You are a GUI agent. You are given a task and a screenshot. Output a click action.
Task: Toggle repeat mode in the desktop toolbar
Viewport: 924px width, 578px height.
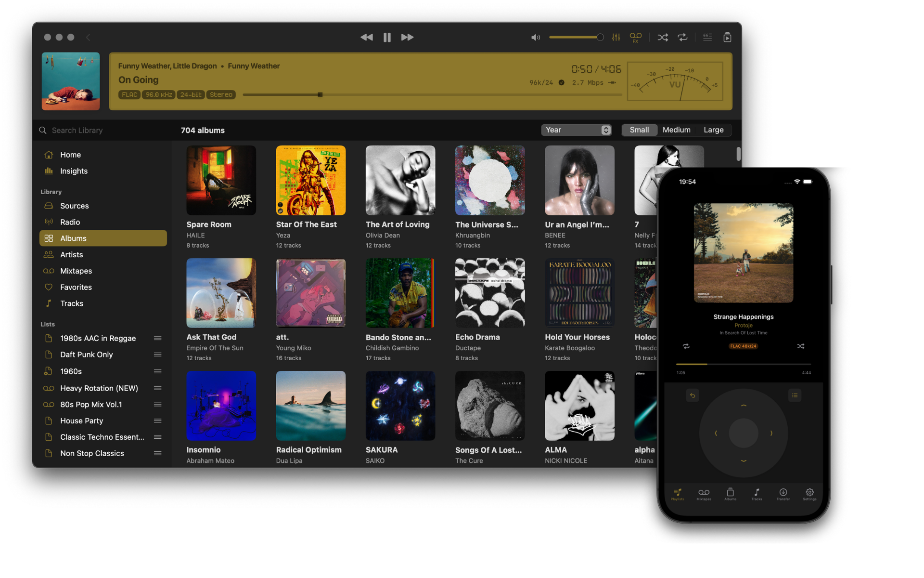[682, 37]
